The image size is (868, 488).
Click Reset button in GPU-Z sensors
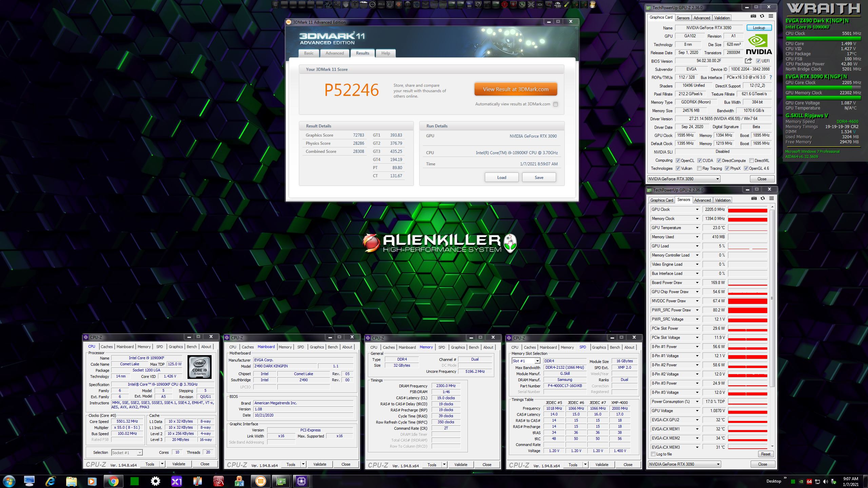(766, 454)
